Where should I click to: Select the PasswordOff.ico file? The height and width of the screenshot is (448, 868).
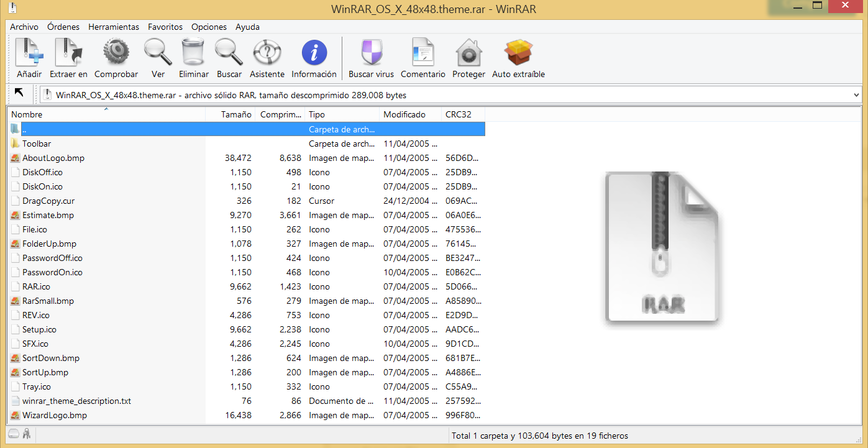[x=52, y=258]
